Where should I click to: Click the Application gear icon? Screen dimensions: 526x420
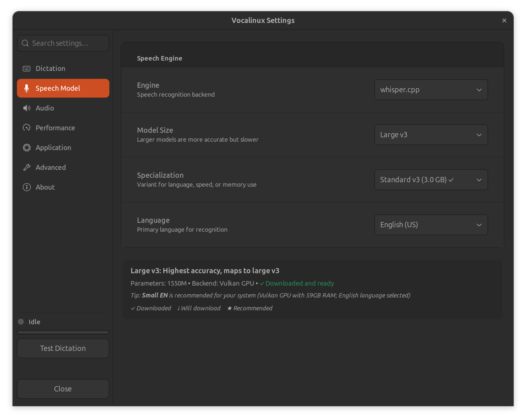26,148
